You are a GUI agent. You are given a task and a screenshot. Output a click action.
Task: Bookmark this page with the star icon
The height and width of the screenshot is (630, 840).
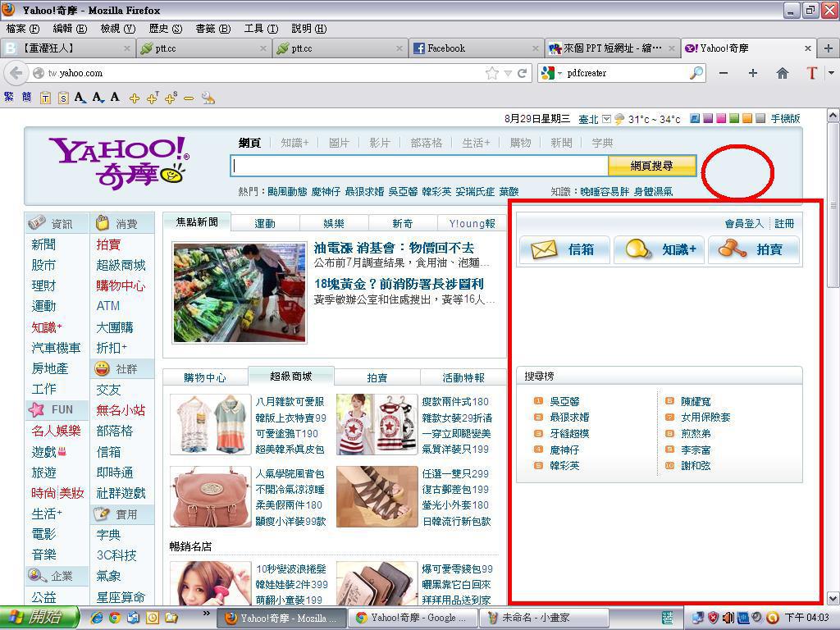point(492,73)
